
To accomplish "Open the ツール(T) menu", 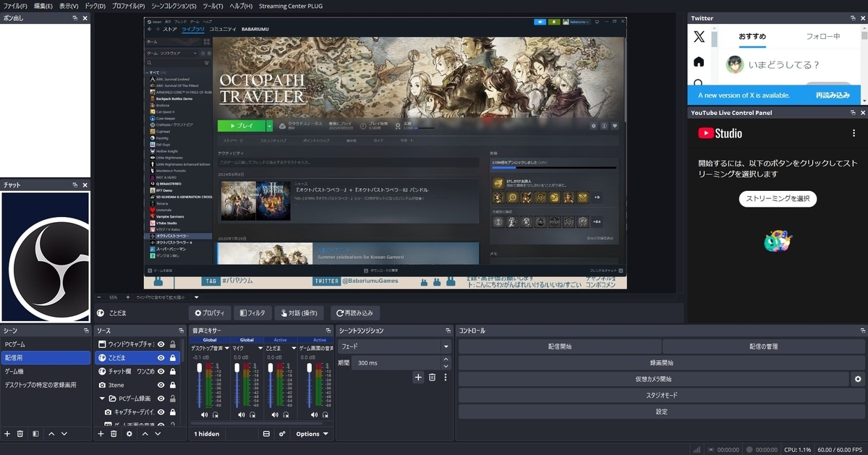I will click(213, 6).
